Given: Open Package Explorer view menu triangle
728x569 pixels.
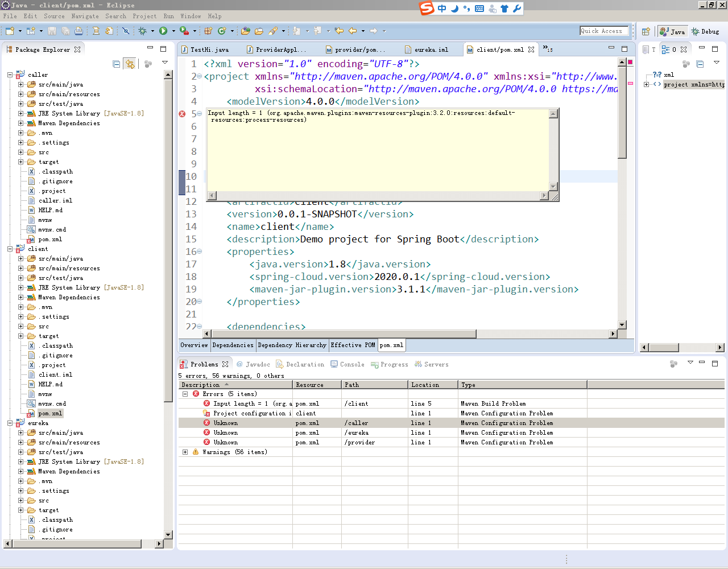Looking at the screenshot, I should click(x=165, y=63).
